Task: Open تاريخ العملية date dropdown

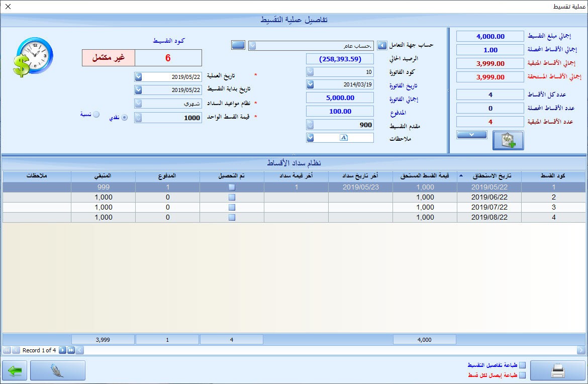Action: tap(138, 77)
